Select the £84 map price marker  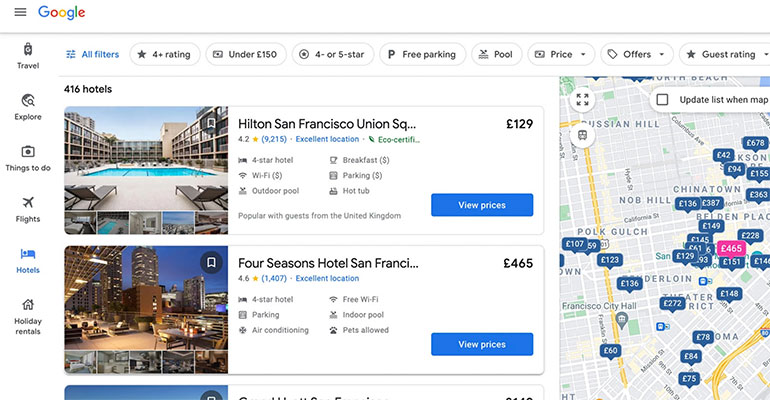pos(690,357)
